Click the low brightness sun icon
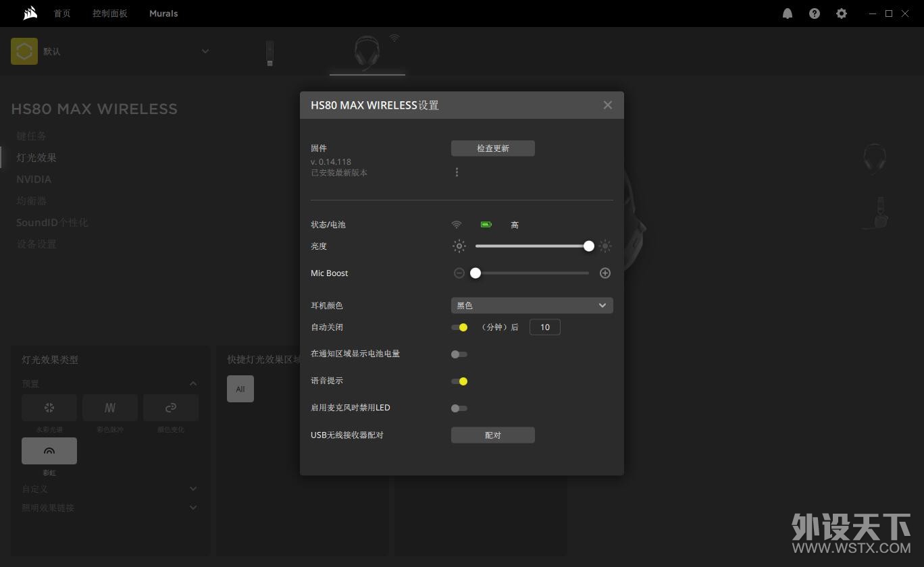The height and width of the screenshot is (567, 924). click(x=459, y=246)
